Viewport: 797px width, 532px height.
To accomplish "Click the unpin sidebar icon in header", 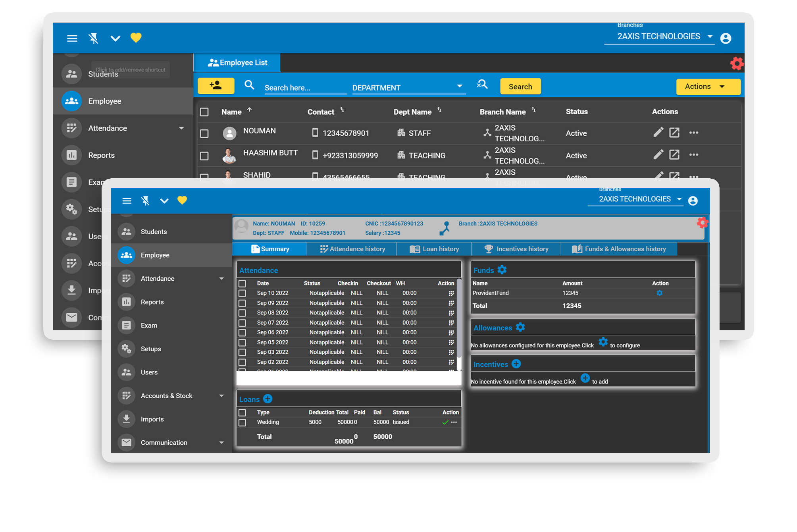I will tap(93, 39).
